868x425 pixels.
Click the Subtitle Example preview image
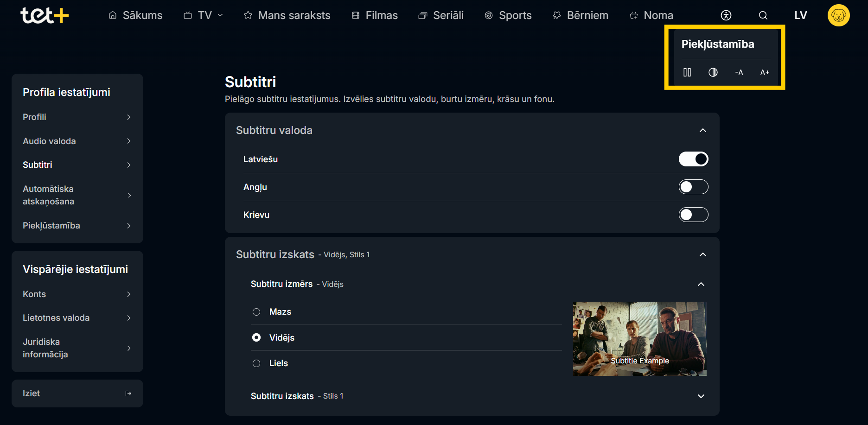click(640, 339)
